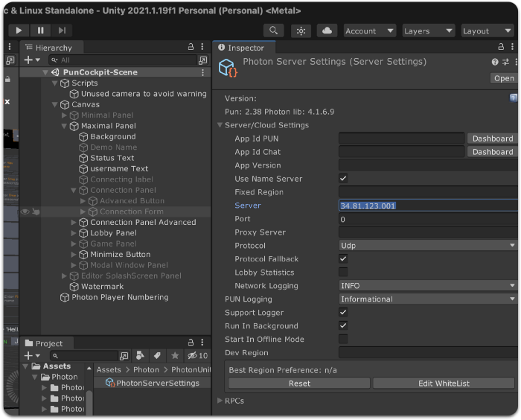Toggle scene visibility eye on Connection Form row
The image size is (521, 420).
[25, 211]
